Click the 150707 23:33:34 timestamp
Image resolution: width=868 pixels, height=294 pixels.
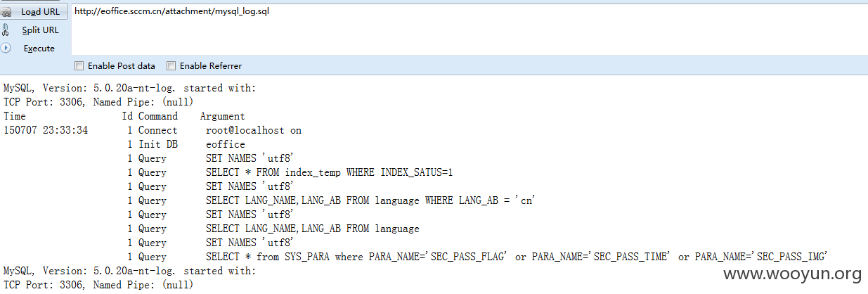point(46,130)
